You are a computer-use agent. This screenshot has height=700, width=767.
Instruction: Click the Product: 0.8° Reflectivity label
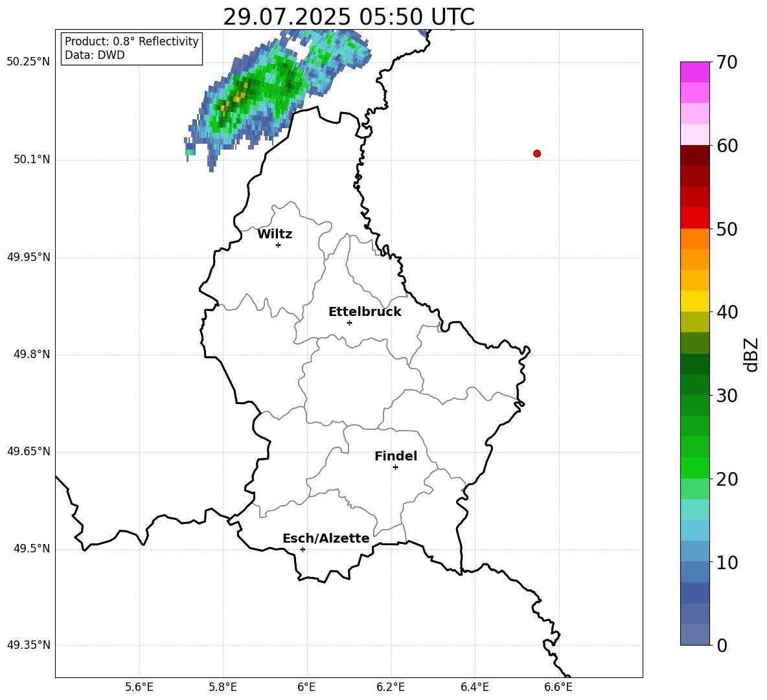[x=132, y=41]
